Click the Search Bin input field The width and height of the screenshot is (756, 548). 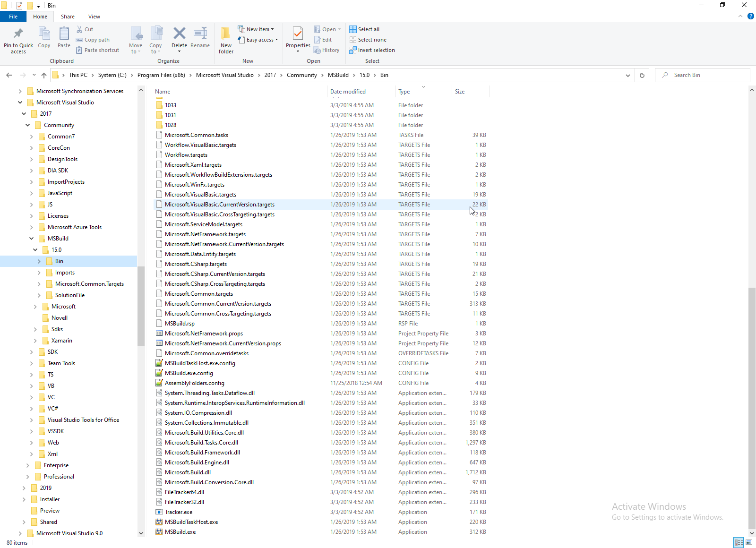coord(703,75)
